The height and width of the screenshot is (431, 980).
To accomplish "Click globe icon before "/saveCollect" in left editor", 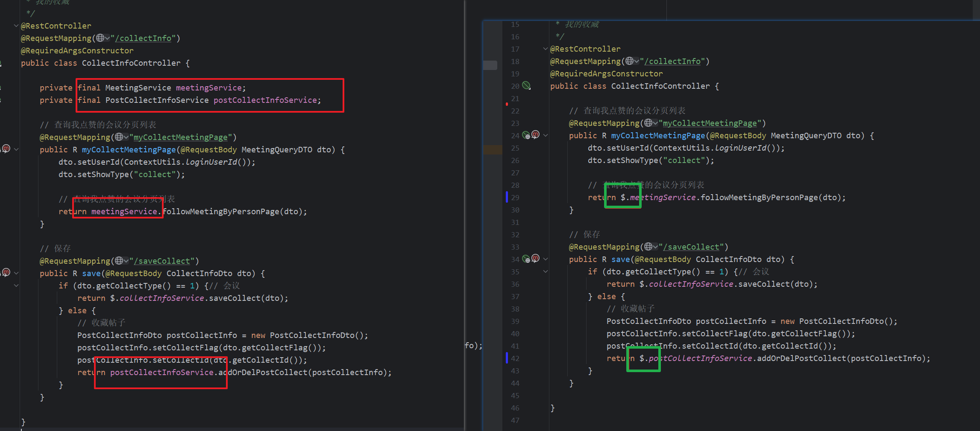I will click(x=119, y=260).
